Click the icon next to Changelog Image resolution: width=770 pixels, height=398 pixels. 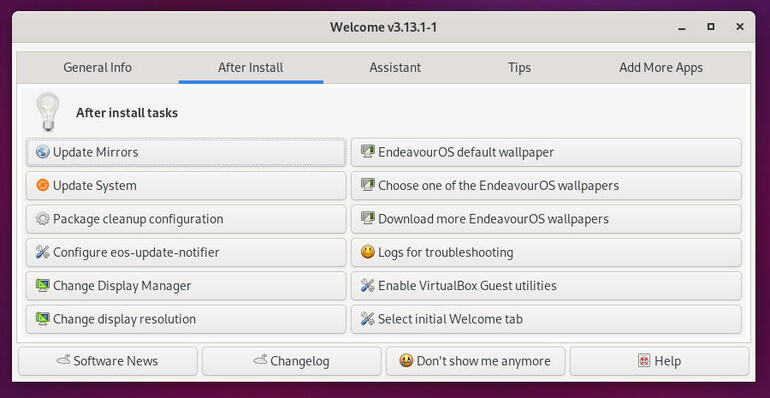coord(260,361)
